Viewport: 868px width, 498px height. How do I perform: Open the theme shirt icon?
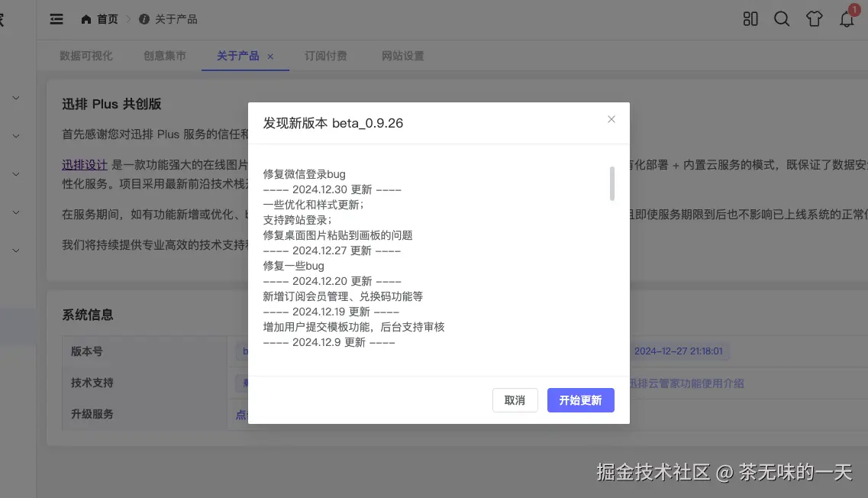[x=814, y=19]
